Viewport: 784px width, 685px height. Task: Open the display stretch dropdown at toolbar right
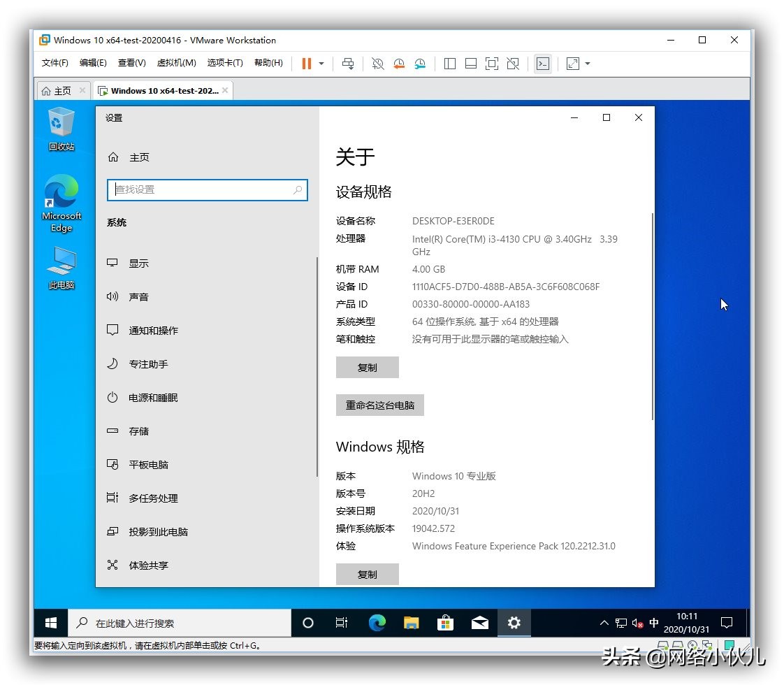pos(587,64)
